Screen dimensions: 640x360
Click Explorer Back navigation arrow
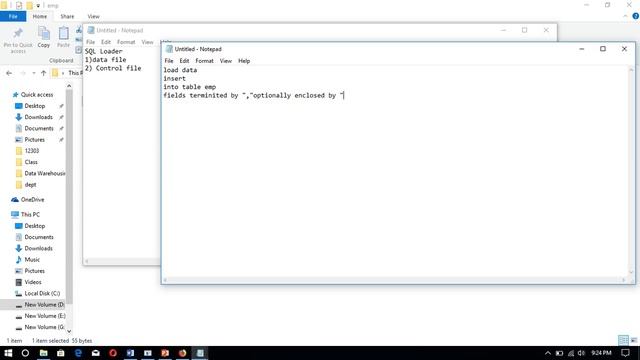9,73
